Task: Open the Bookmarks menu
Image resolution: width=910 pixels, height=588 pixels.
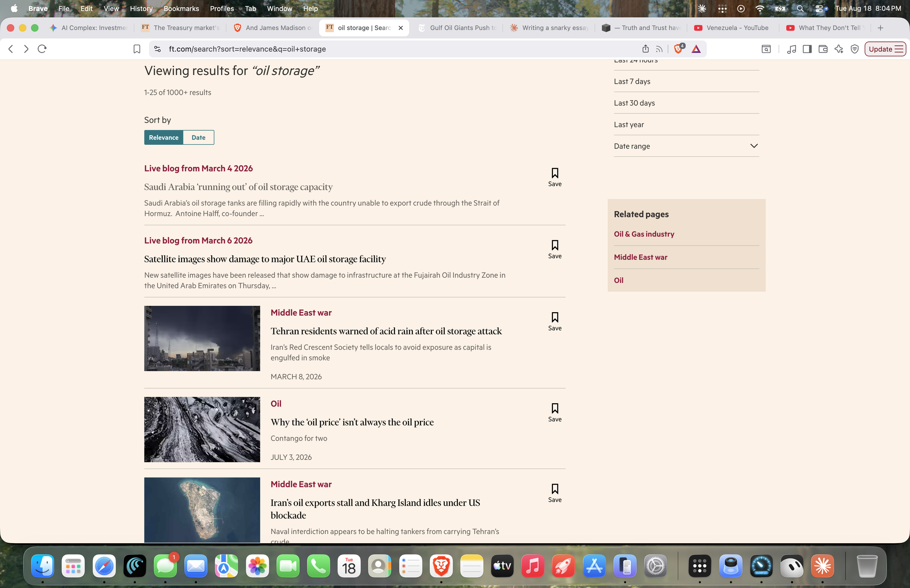Action: point(181,8)
